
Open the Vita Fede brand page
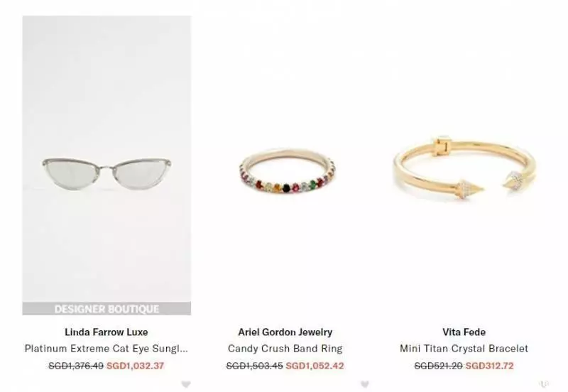coord(464,332)
